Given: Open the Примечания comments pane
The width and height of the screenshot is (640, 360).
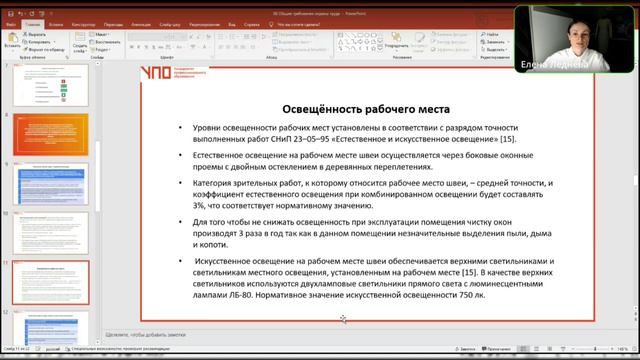Looking at the screenshot, I should click(496, 349).
